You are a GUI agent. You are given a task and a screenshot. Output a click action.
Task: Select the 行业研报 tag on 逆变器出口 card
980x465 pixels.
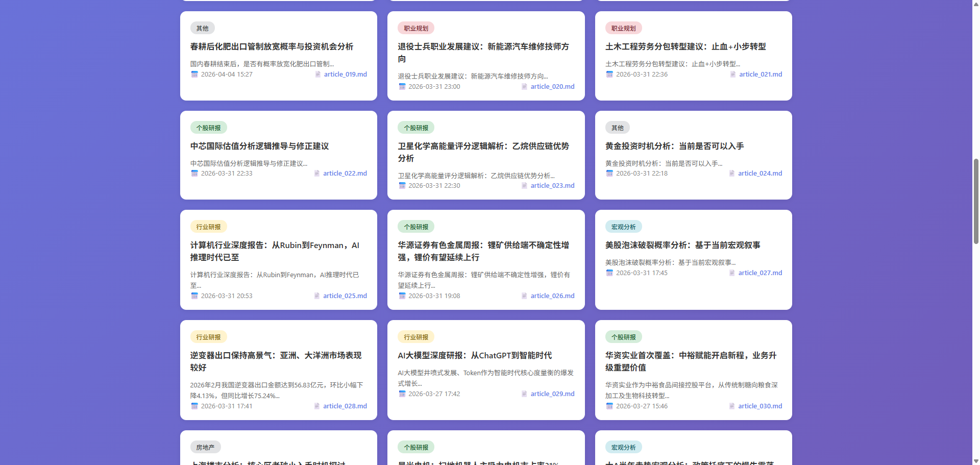click(208, 337)
